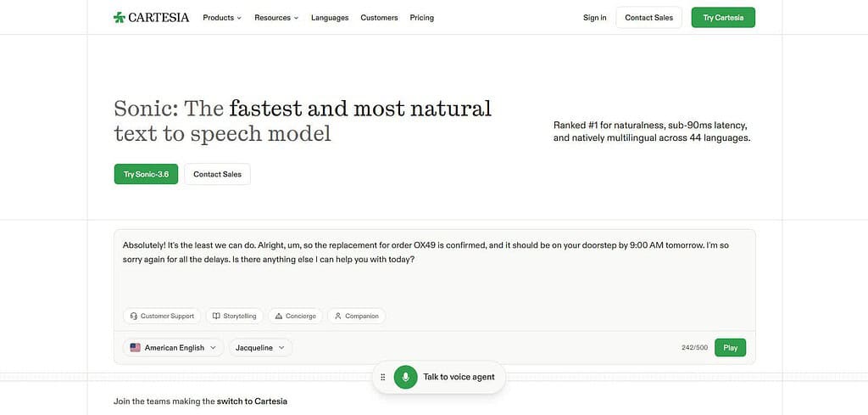Screen dimensions: 868x415
Task: Click the Cartesia logo
Action: [151, 17]
